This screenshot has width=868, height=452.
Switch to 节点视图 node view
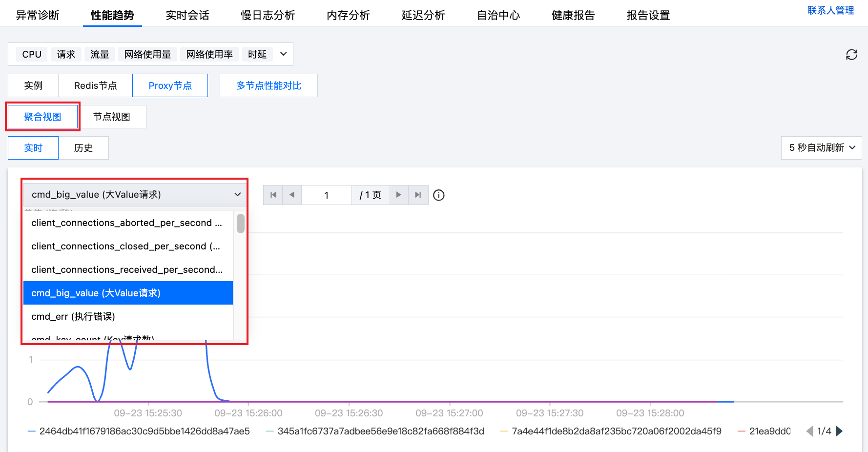112,117
